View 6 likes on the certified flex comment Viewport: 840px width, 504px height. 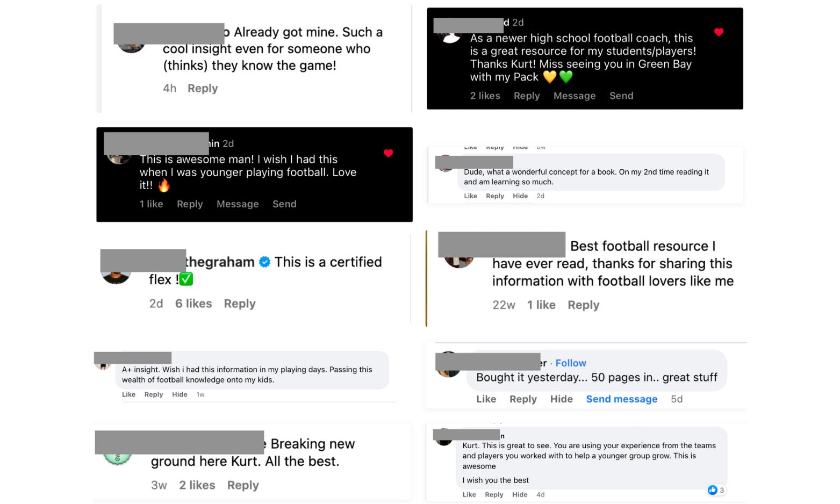tap(193, 304)
